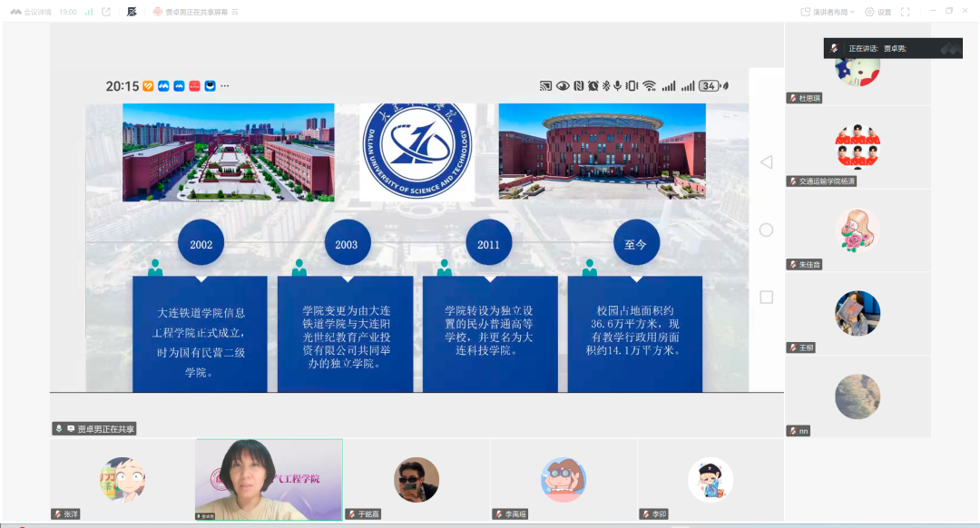Click the 校园占地面积 description box
Viewport: 980px width, 528px height.
coord(635,334)
